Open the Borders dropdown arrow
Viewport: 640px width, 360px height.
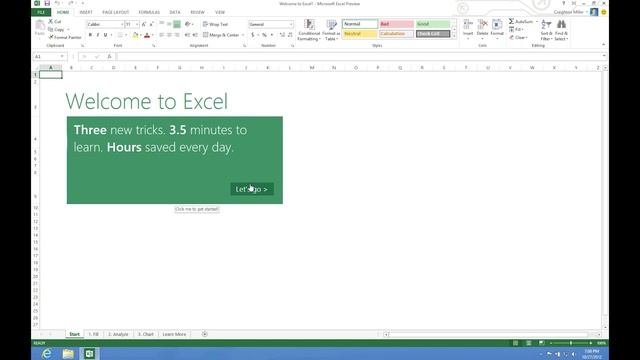coord(126,36)
